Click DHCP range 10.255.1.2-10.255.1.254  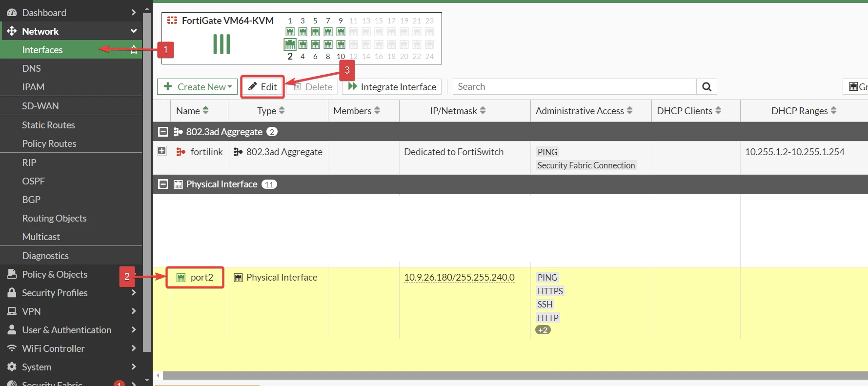(x=794, y=152)
